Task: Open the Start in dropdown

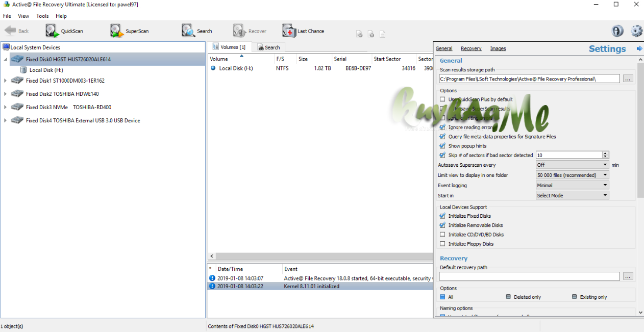Action: pos(572,195)
